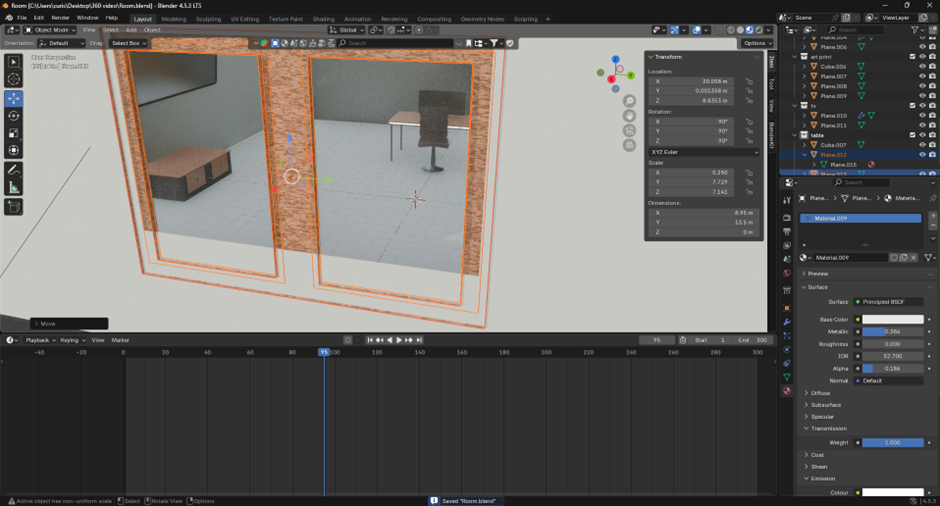940x506 pixels.
Task: Open the Object Mode dropdown
Action: (x=48, y=30)
